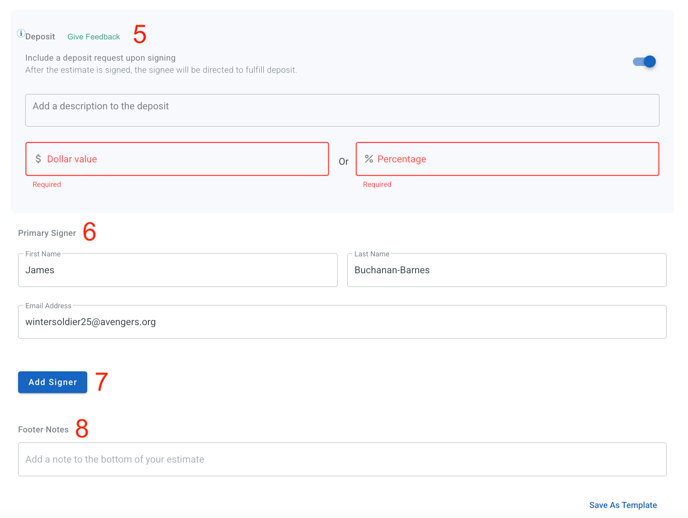Click the Add Signer button
The width and height of the screenshot is (688, 518).
[x=53, y=382]
